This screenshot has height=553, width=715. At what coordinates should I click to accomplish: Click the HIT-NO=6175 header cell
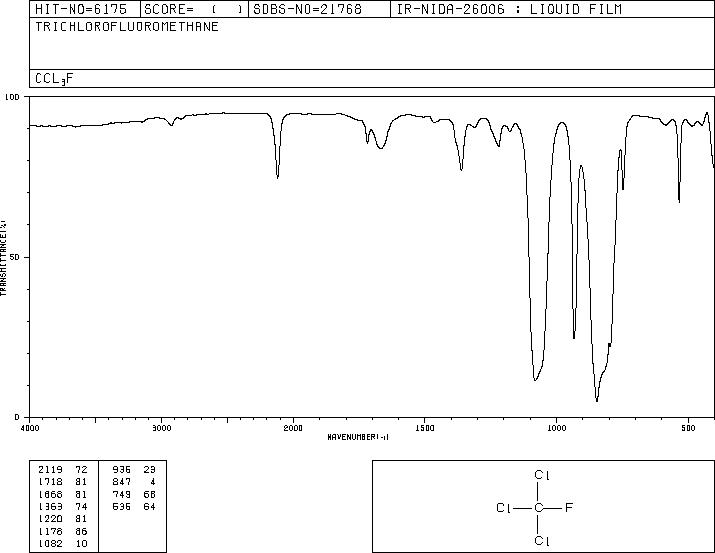point(85,9)
